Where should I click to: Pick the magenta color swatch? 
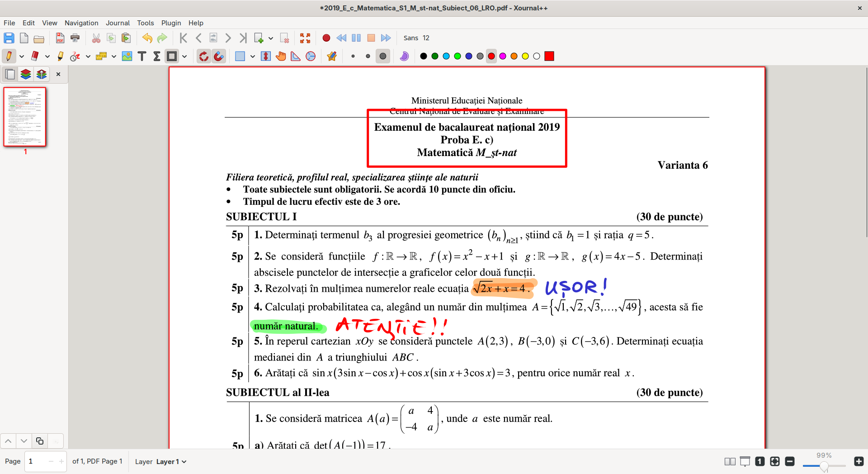click(503, 56)
